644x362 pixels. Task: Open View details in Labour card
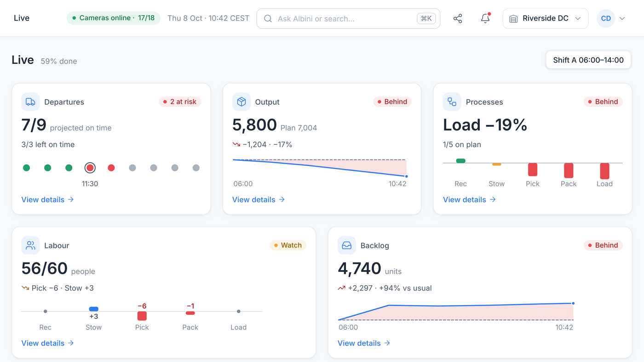pyautogui.click(x=48, y=343)
